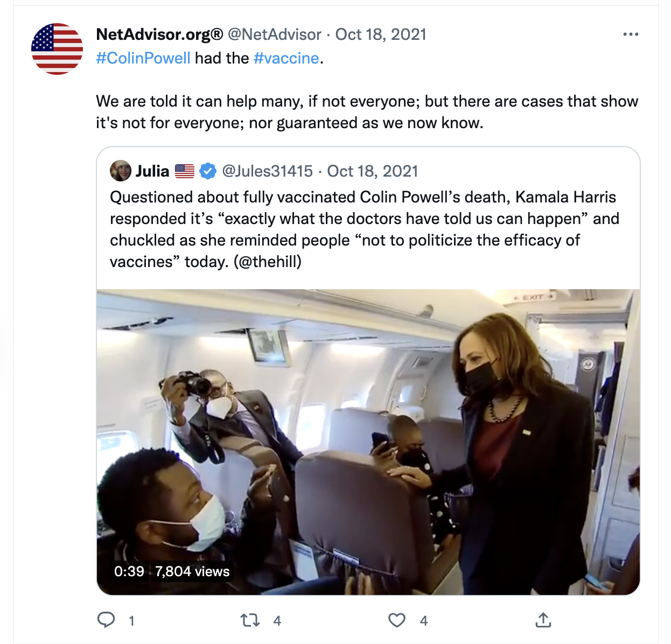Click NetAdvisor's American flag avatar
671x644 pixels.
click(x=57, y=49)
